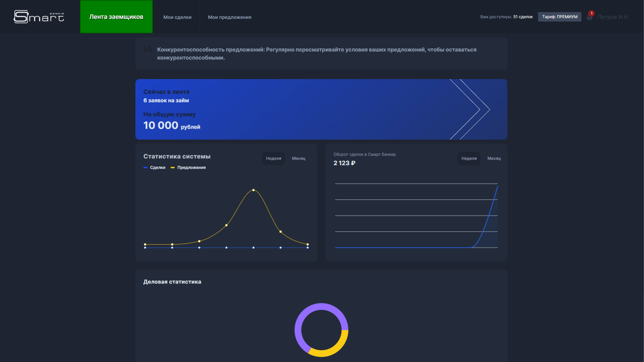This screenshot has height=362, width=644.
Task: Open the Лента заемщиков tab
Action: (116, 17)
